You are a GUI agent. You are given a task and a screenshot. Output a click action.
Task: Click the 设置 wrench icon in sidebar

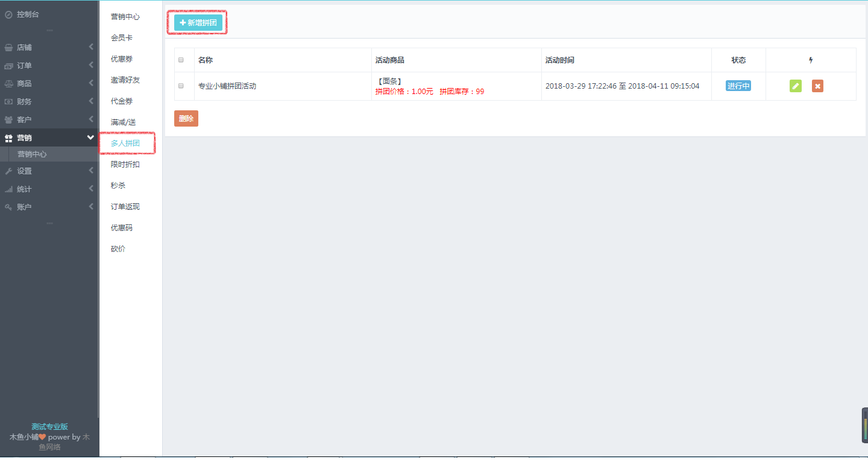[x=8, y=171]
